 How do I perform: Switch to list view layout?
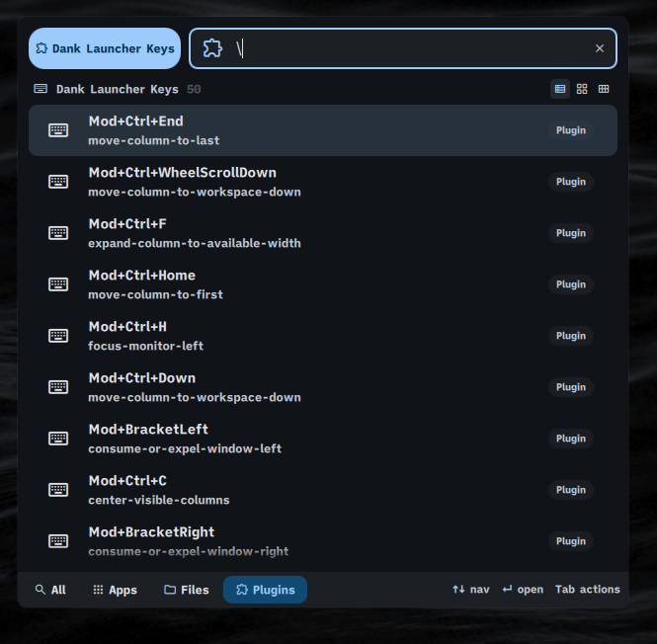(x=560, y=89)
